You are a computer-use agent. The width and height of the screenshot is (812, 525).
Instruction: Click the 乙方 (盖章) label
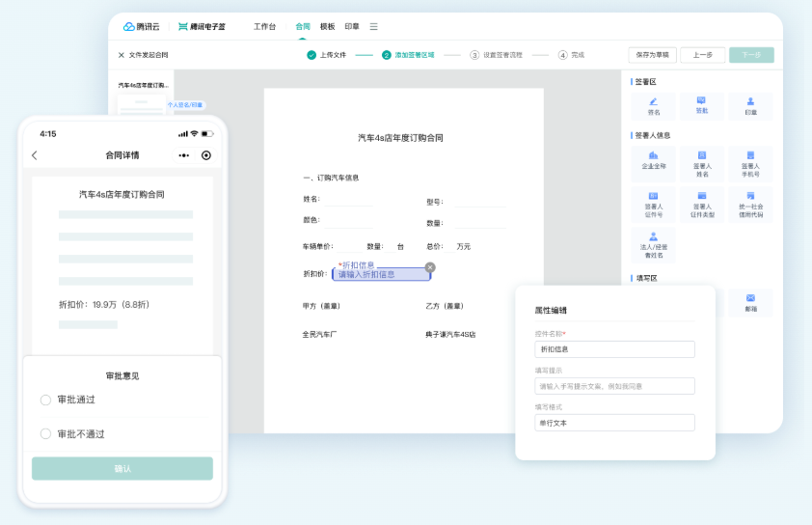(445, 306)
